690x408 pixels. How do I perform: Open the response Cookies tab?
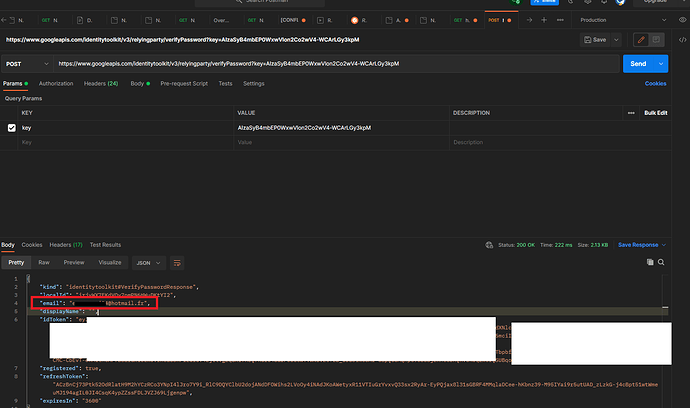(32, 245)
